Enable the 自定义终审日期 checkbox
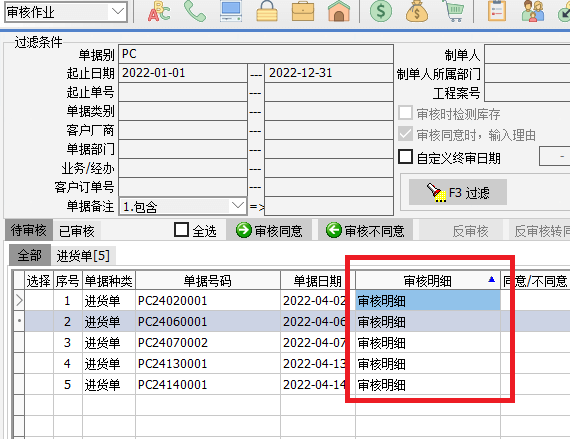The width and height of the screenshot is (570, 439). coord(406,157)
